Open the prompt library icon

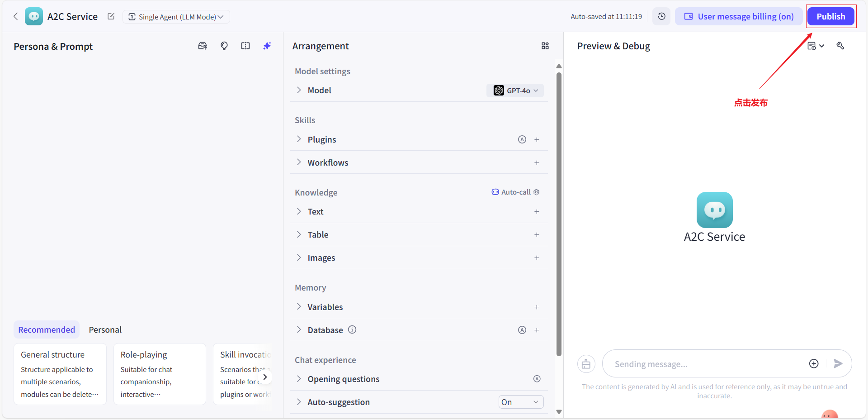coord(203,46)
